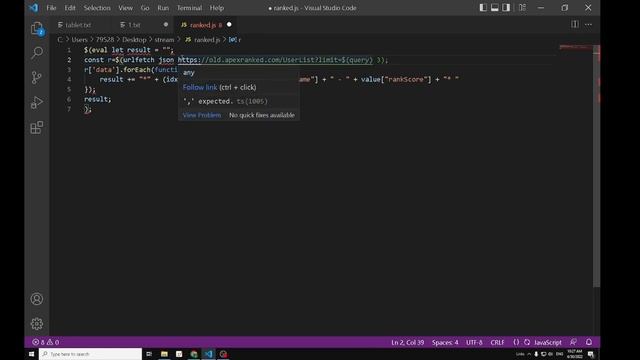Change line endings via CRLF
Screen dimensions: 640x360
(497, 342)
